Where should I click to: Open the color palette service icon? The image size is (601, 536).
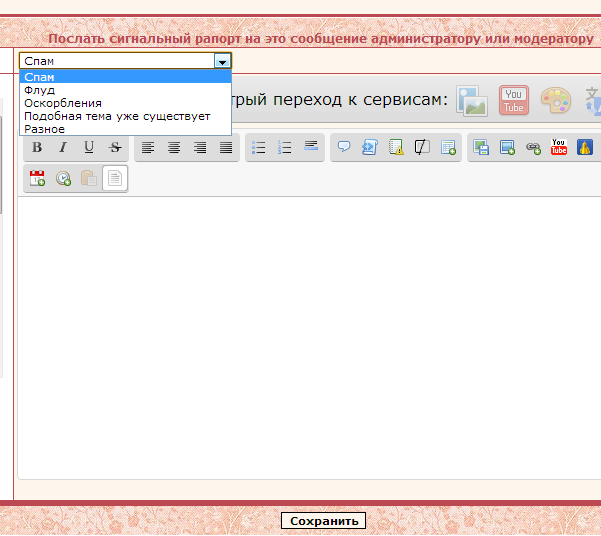[556, 100]
